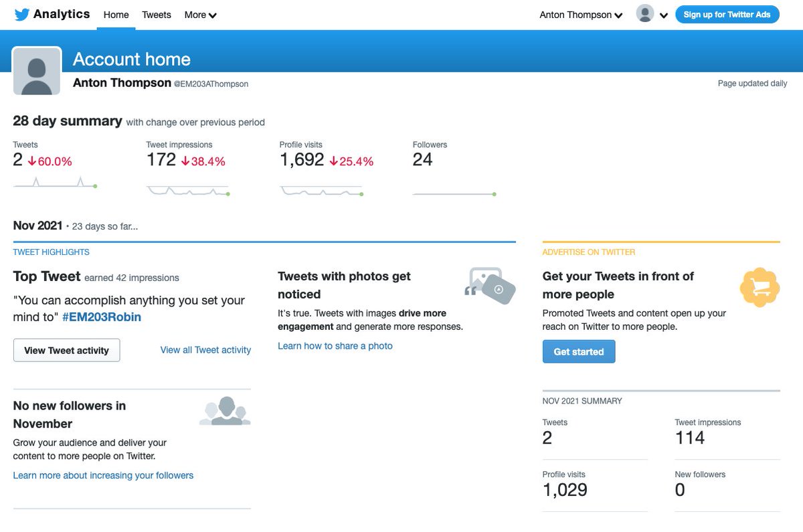
Task: Click the No new followers in November heading
Action: [70, 414]
